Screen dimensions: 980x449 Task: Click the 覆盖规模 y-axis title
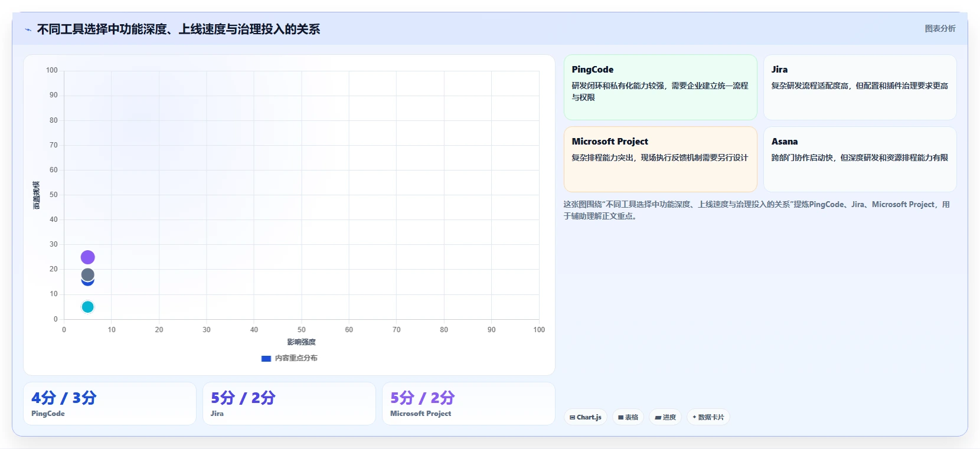pos(36,195)
